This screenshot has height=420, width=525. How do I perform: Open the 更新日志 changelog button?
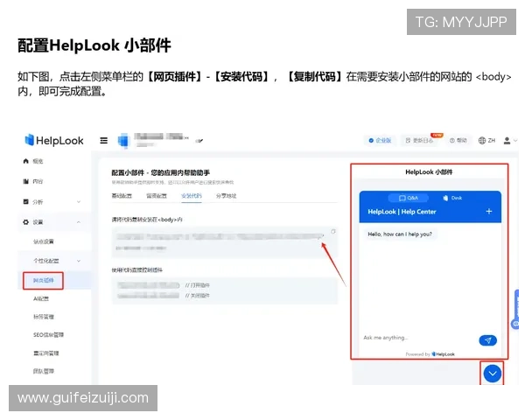coord(419,140)
